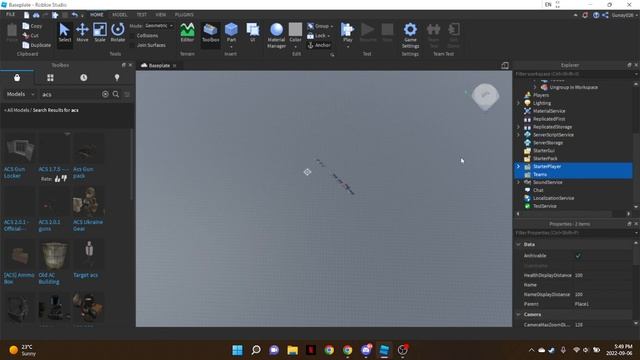Open the Toolbox search filter options
Screen dimensions: 640x360
click(x=127, y=94)
